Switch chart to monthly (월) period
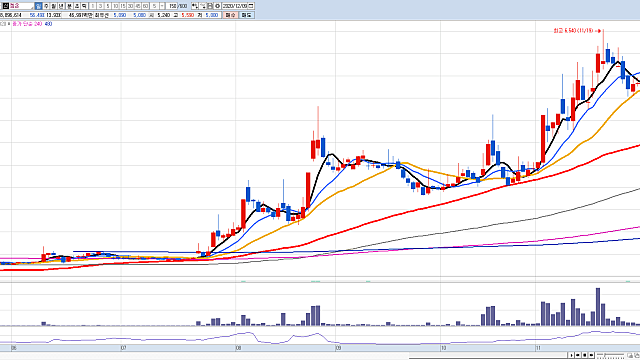The image size is (640, 360). coord(53,6)
